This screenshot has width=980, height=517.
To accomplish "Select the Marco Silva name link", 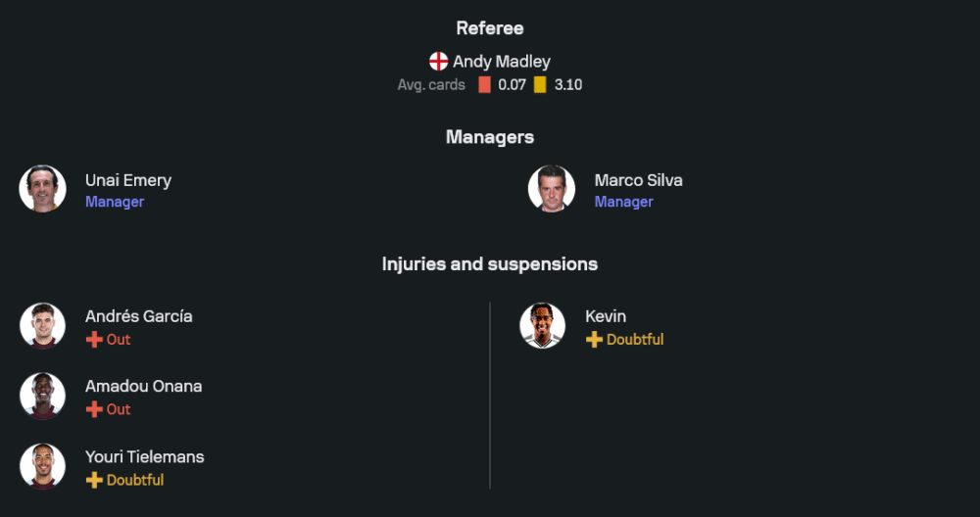I will [638, 180].
